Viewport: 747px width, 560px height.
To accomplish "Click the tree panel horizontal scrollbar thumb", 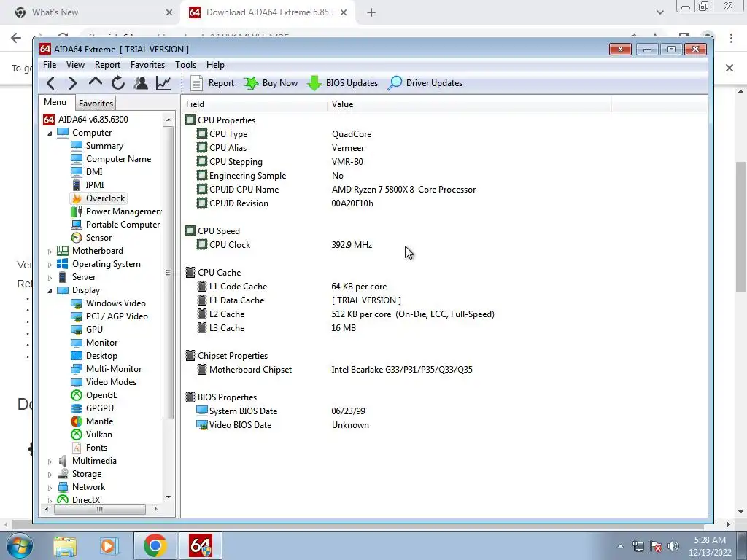I will coord(99,509).
